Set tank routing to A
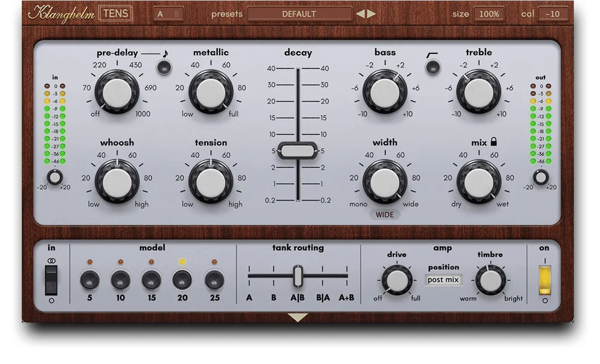Image resolution: width=600 pixels, height=364 pixels. [249, 298]
